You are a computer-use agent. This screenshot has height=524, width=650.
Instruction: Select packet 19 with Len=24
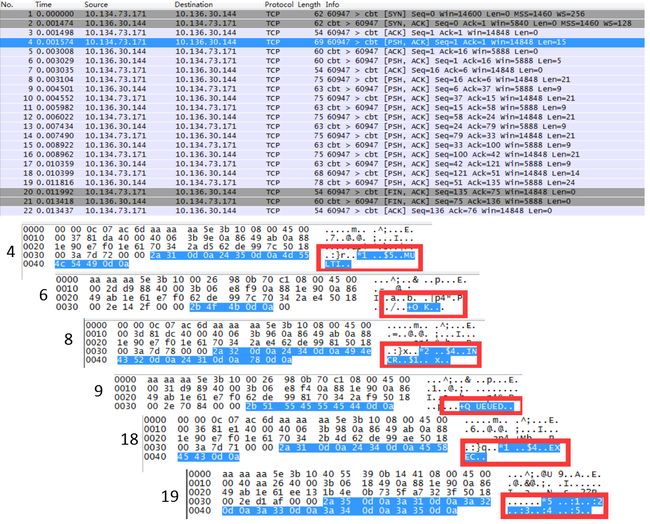coord(322,182)
